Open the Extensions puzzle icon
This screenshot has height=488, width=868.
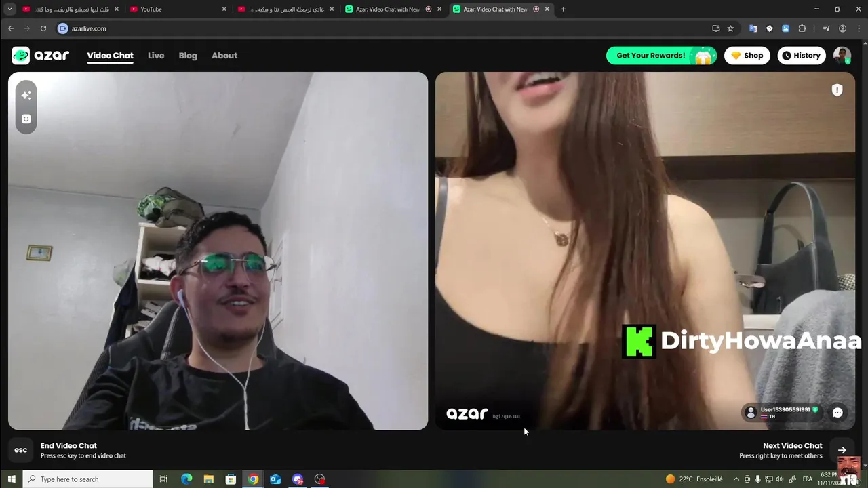[802, 28]
